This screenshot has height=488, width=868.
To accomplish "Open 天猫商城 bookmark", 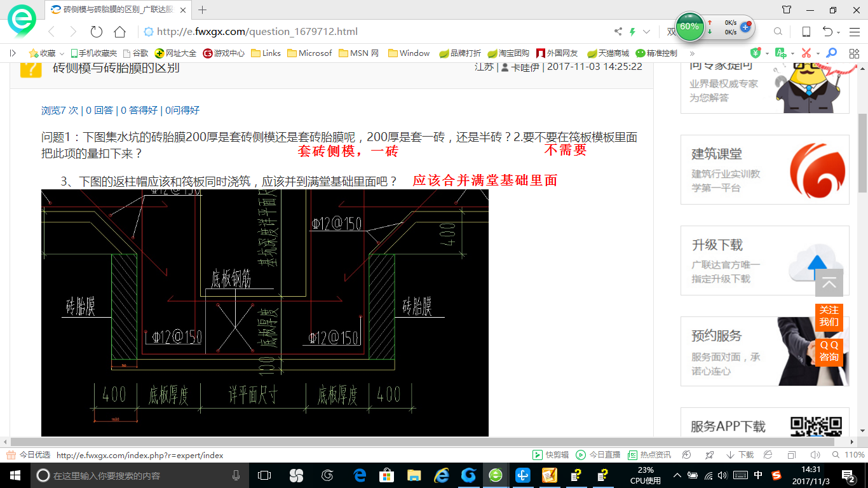I will click(608, 53).
